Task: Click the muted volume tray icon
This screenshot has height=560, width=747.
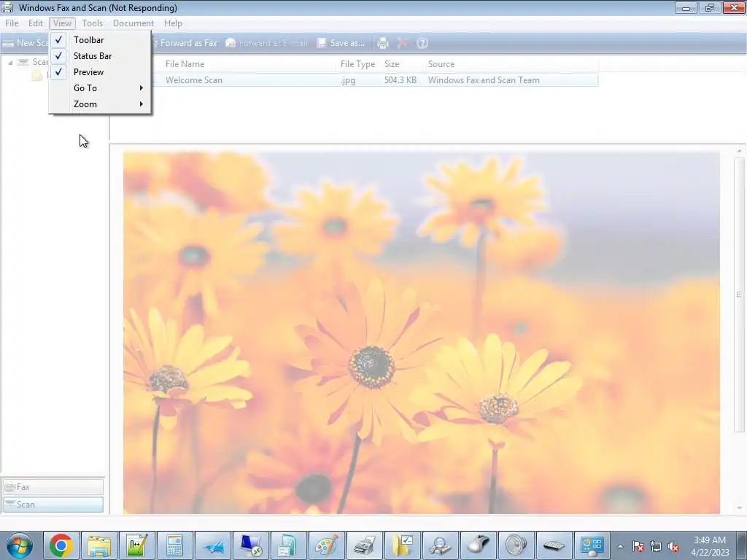Action: pyautogui.click(x=673, y=546)
